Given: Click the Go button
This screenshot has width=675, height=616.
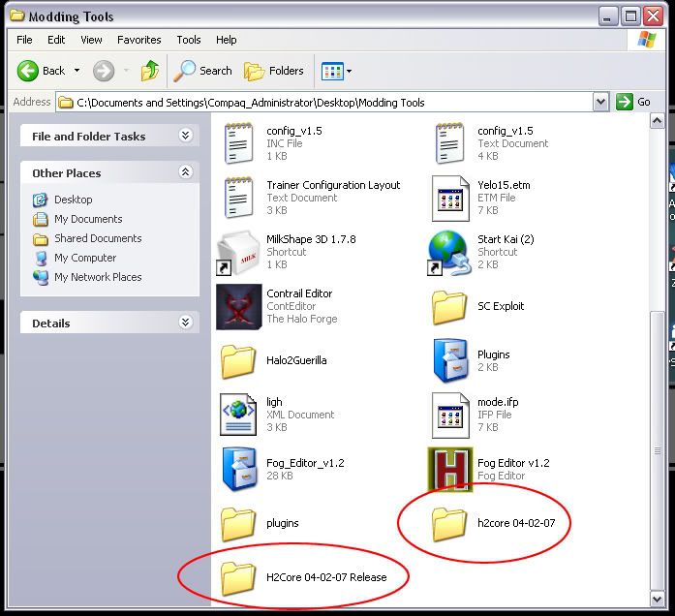Looking at the screenshot, I should point(632,102).
